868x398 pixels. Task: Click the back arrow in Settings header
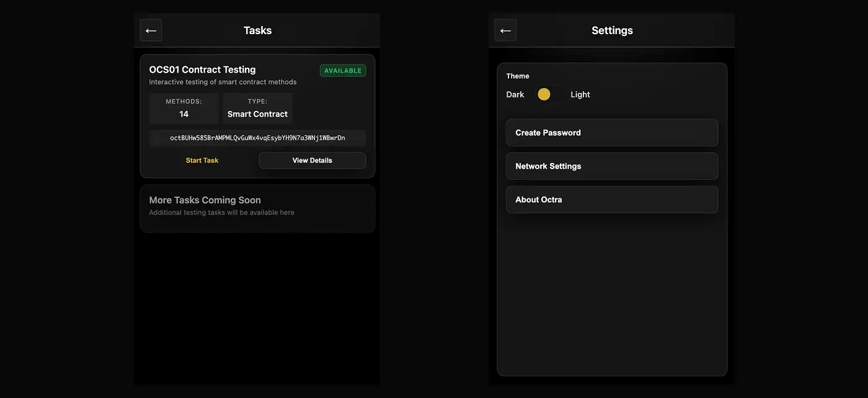pyautogui.click(x=505, y=30)
